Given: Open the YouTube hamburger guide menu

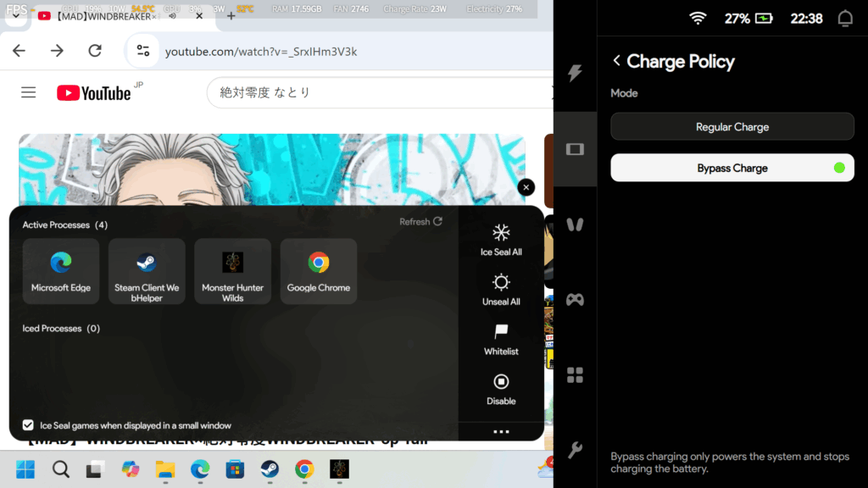Looking at the screenshot, I should click(x=29, y=92).
